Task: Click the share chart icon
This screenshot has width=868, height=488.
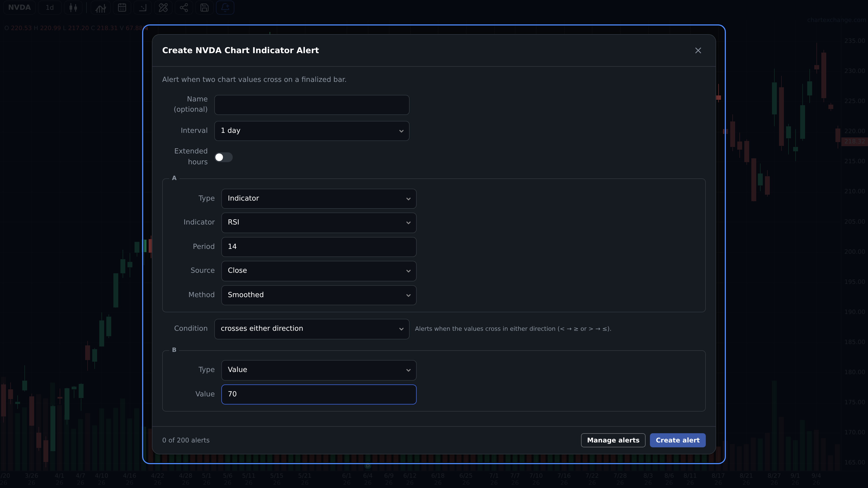Action: (x=184, y=7)
